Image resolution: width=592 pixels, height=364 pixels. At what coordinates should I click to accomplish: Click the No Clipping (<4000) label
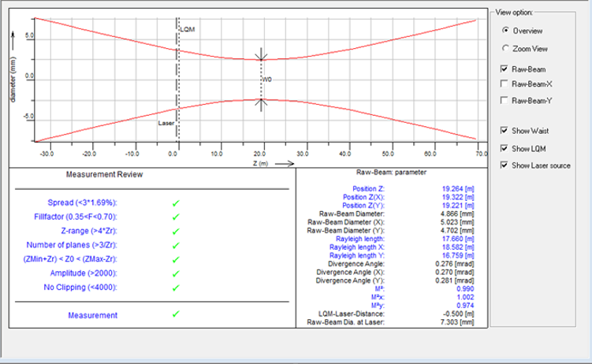pyautogui.click(x=80, y=288)
